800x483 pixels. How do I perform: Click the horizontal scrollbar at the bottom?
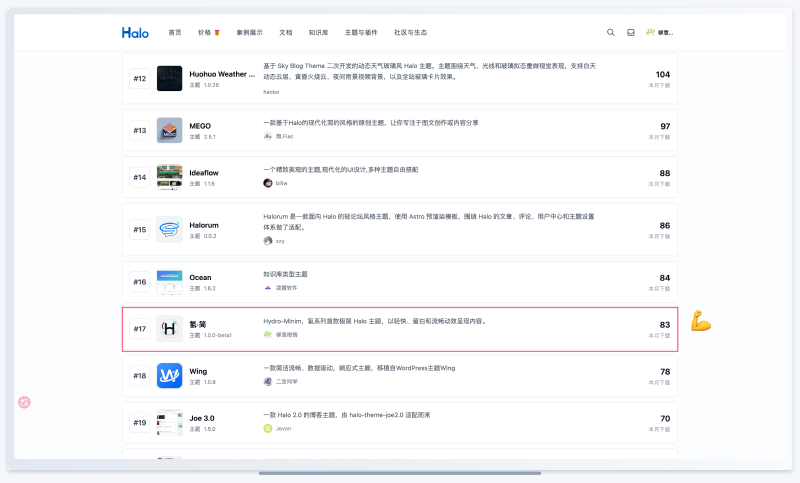click(399, 473)
